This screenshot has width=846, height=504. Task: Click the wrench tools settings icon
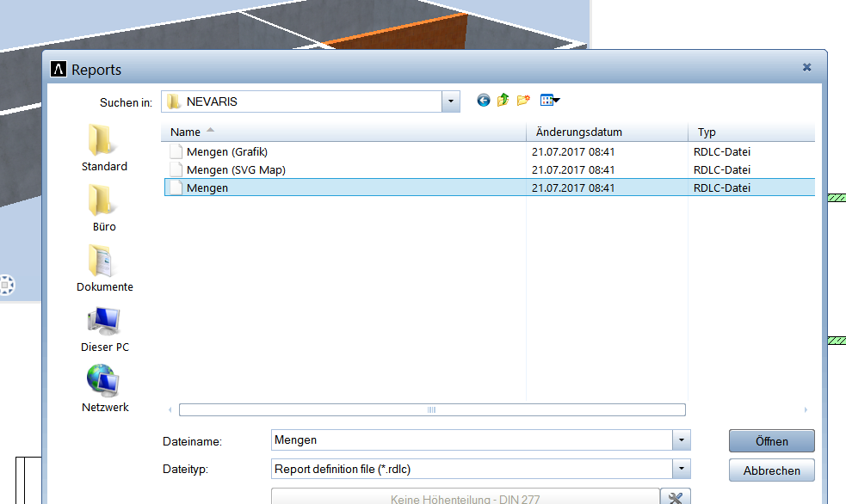point(676,498)
